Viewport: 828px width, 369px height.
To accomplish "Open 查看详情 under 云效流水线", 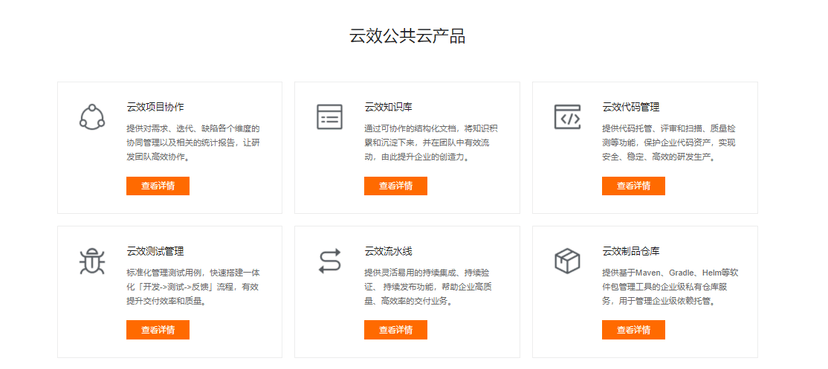I will (x=396, y=330).
